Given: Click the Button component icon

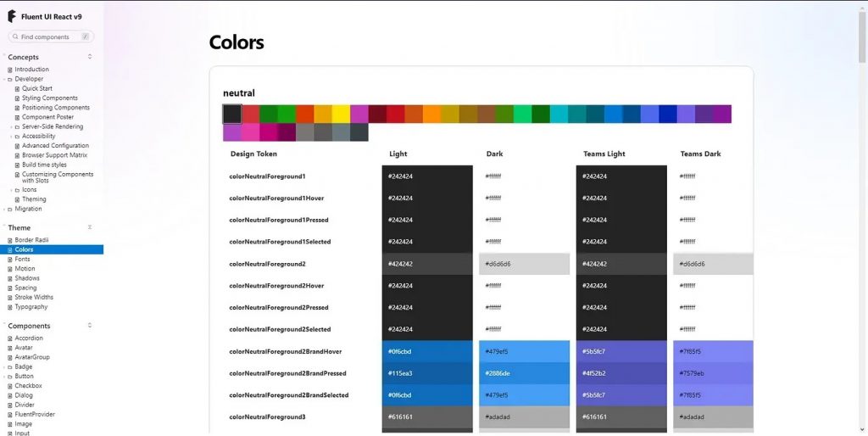Looking at the screenshot, I should (10, 377).
